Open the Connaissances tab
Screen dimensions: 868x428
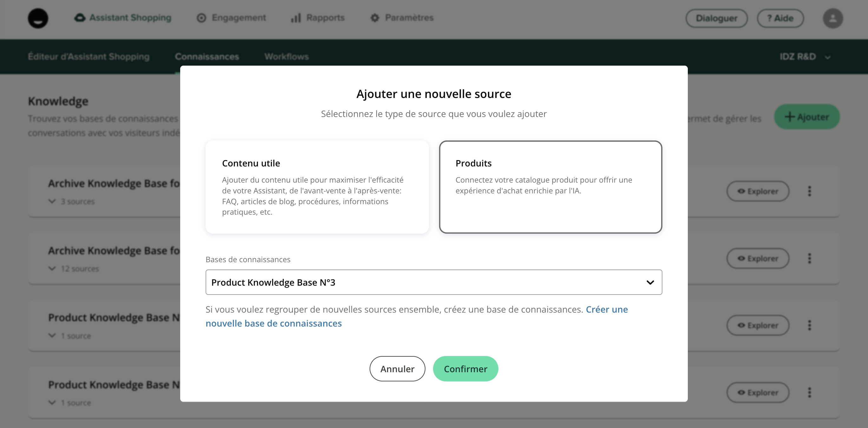pyautogui.click(x=207, y=56)
